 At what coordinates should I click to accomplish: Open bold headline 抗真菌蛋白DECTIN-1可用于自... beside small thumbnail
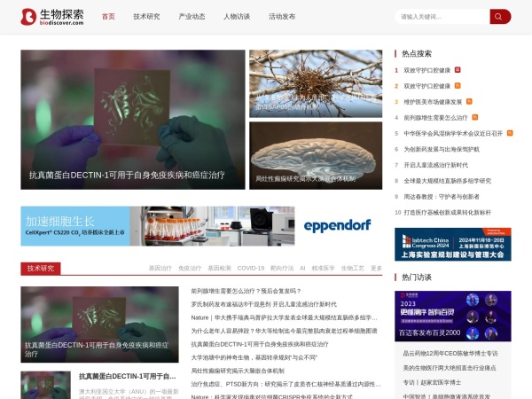127,376
